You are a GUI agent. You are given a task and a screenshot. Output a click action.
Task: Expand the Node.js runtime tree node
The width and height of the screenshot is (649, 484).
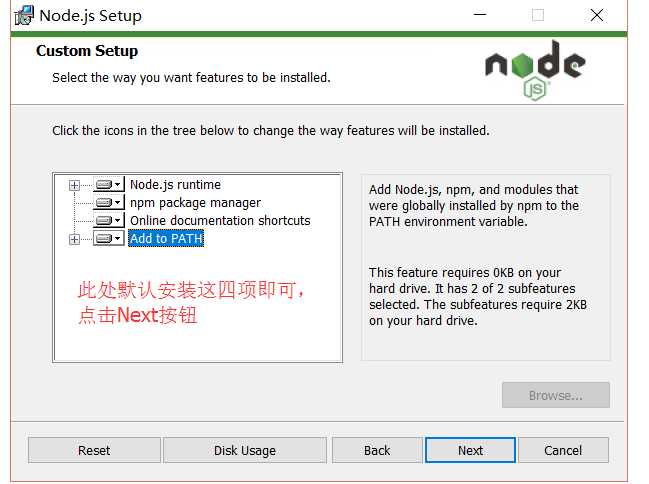coord(74,185)
